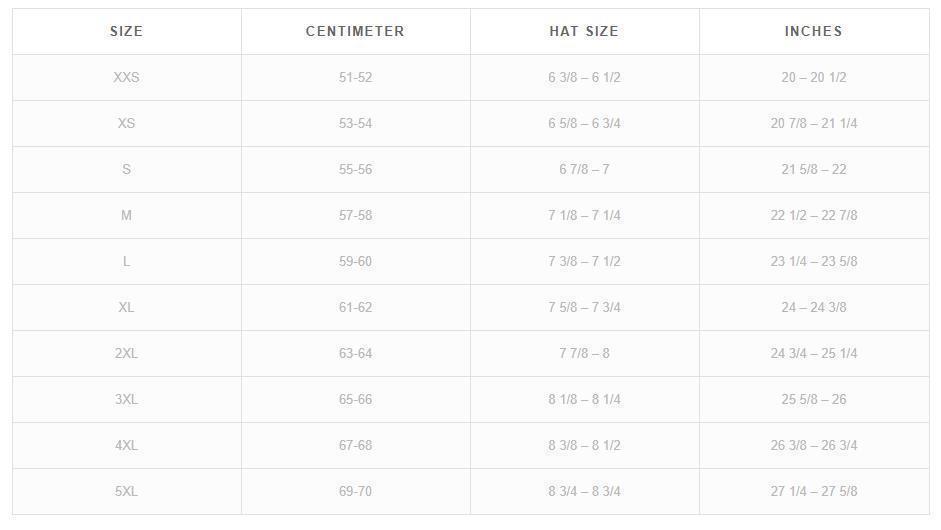The width and height of the screenshot is (941, 530).
Task: Select the 5XL size cell
Action: [x=126, y=491]
